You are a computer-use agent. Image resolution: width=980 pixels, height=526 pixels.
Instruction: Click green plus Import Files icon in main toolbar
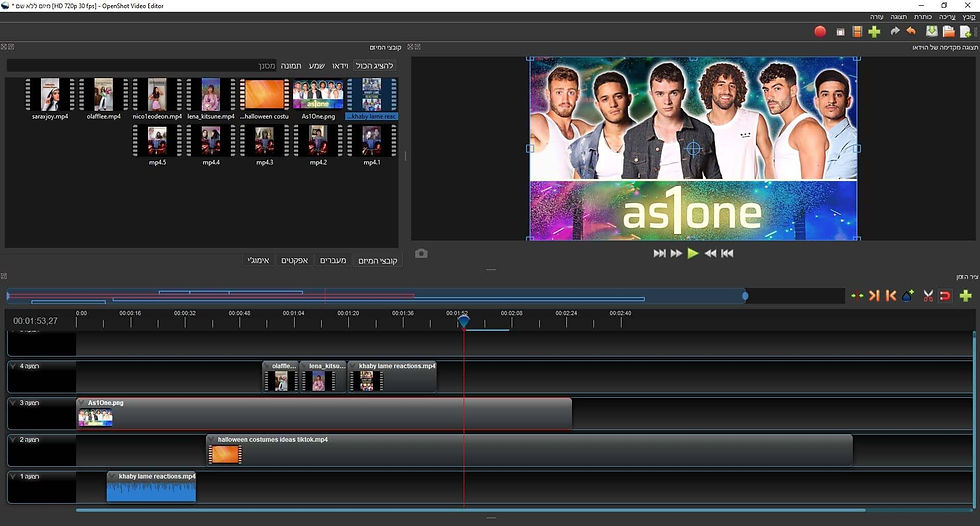click(874, 31)
